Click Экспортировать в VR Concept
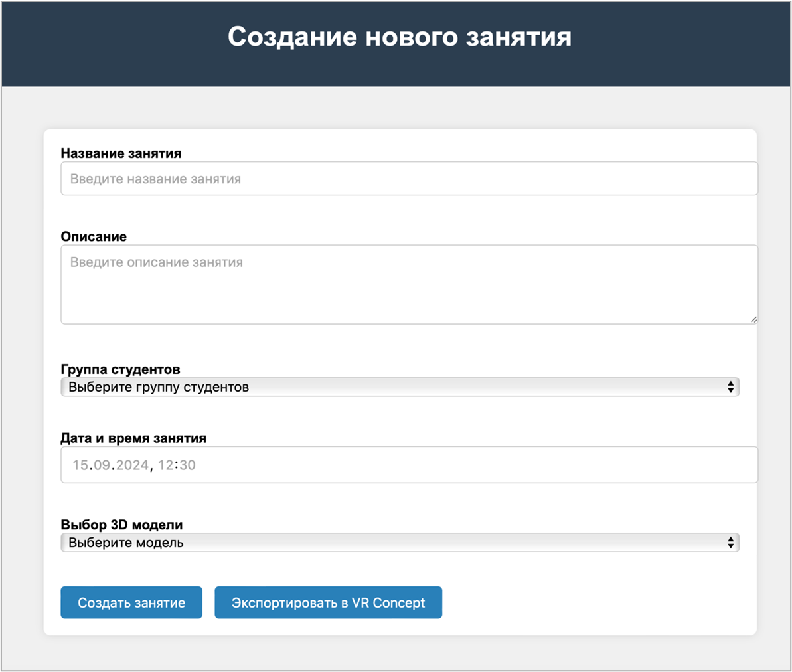792x672 pixels. (328, 602)
